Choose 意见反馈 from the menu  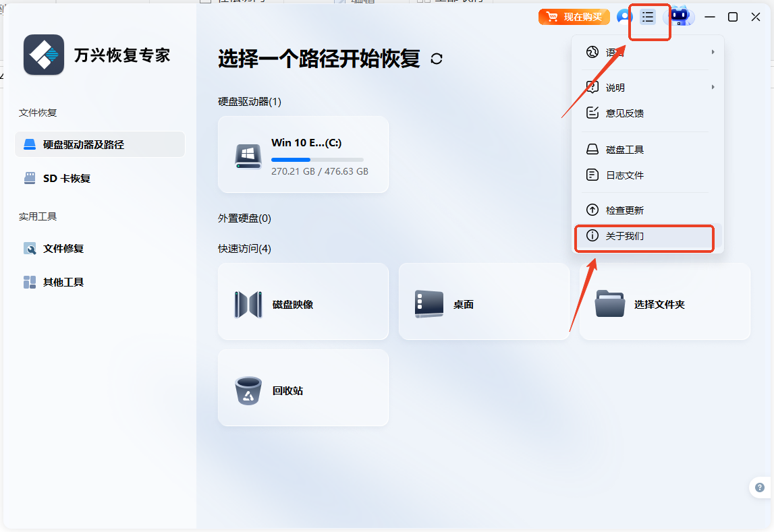(x=647, y=113)
